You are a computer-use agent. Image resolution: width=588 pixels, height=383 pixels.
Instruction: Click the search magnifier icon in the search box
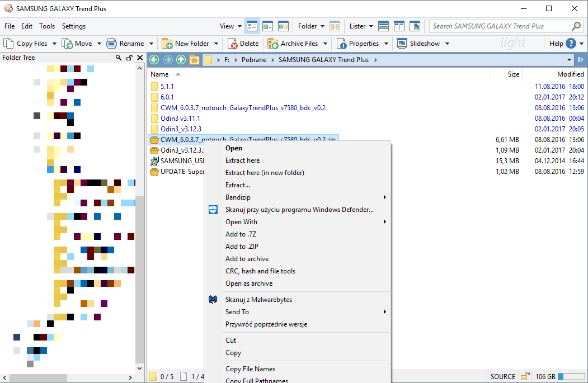(x=576, y=26)
